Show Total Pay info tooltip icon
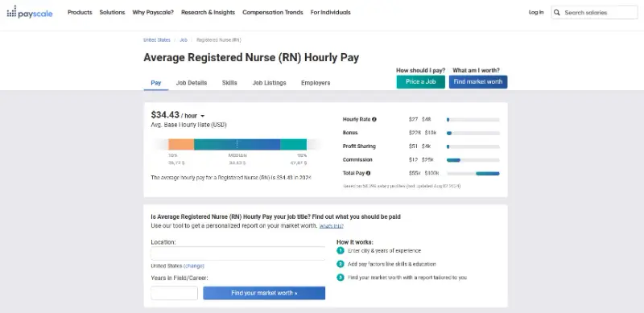Image resolution: width=644 pixels, height=313 pixels. 369,173
